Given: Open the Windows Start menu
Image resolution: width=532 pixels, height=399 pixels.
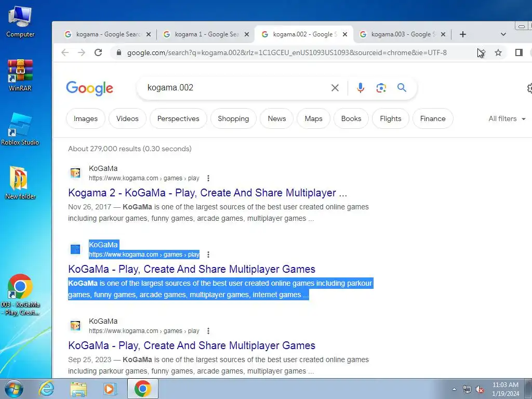Looking at the screenshot, I should point(14,389).
